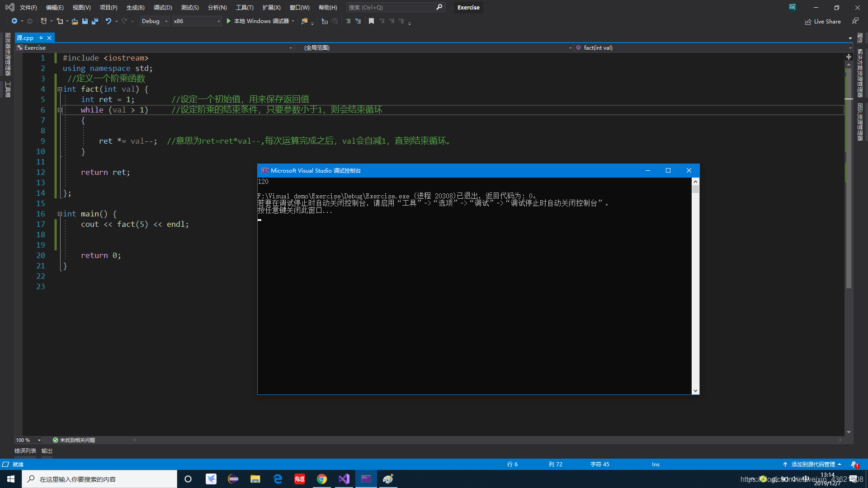Screen dimensions: 868x488
Task: Switch to the 错误列表 tab
Action: 25,451
